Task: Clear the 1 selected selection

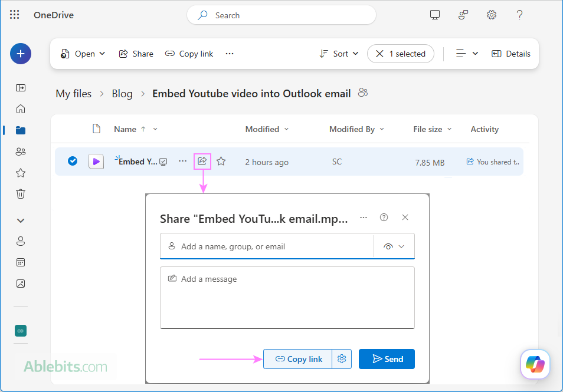Action: click(x=400, y=54)
